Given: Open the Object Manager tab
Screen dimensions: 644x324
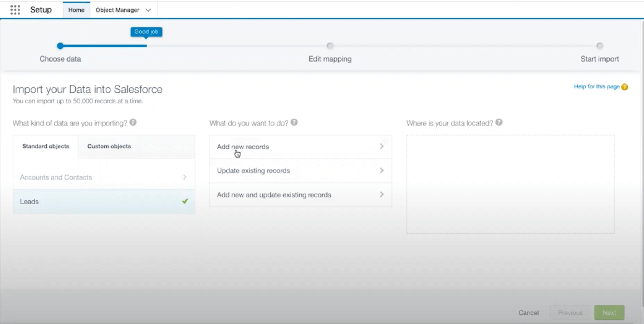Looking at the screenshot, I should 117,10.
